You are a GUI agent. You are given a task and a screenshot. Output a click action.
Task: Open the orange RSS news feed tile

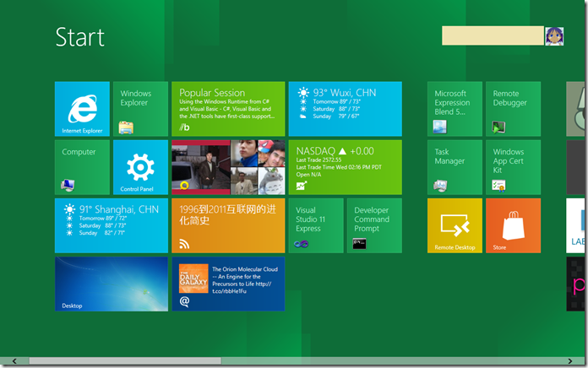pyautogui.click(x=228, y=226)
